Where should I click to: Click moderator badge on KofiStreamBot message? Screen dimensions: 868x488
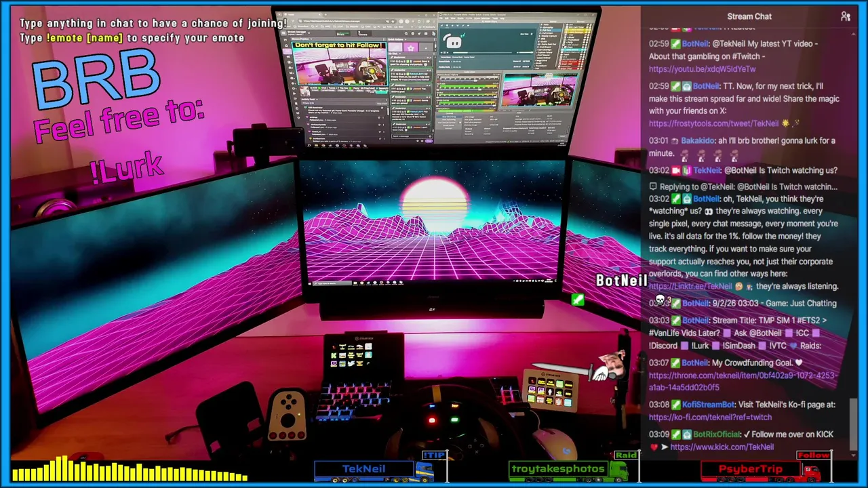[x=676, y=405]
